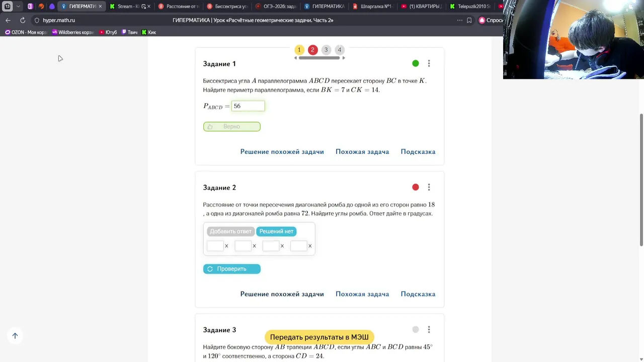The image size is (644, 362).
Task: Open the Твич bookmark
Action: pyautogui.click(x=130, y=32)
